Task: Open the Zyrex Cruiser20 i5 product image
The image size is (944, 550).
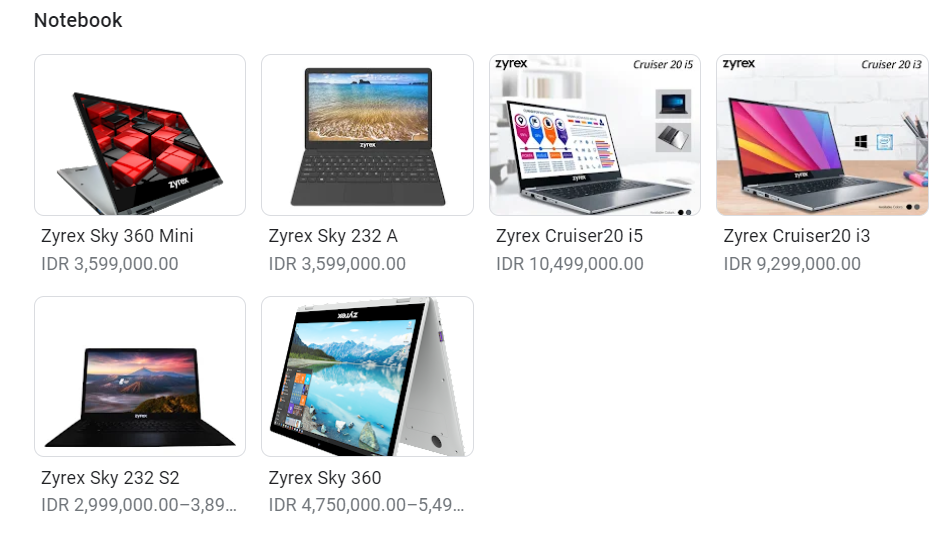Action: click(x=595, y=135)
